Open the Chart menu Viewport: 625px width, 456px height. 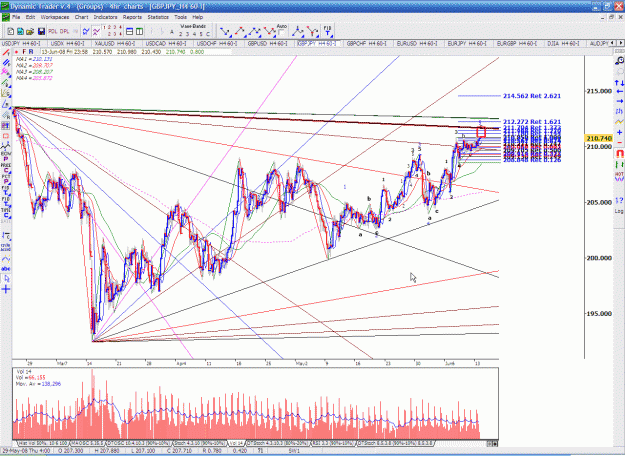click(81, 17)
